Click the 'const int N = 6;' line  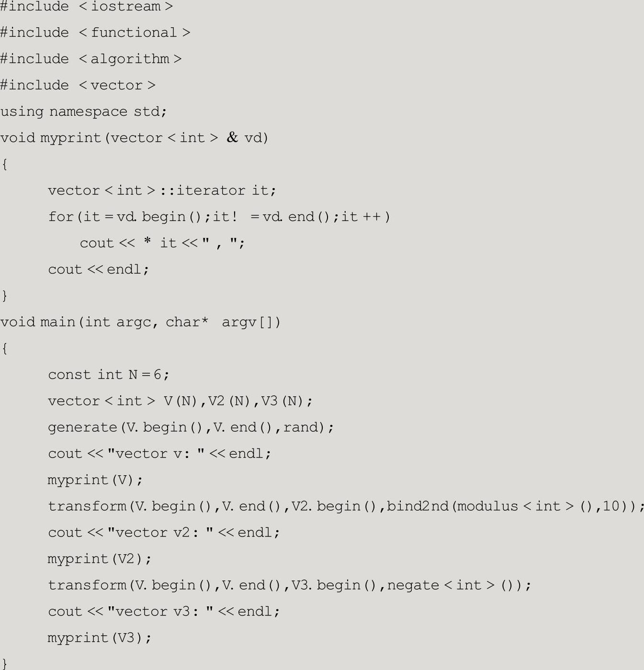point(109,375)
